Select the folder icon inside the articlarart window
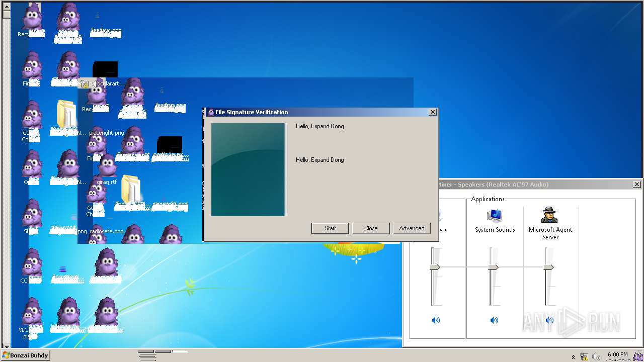644x362 pixels. click(131, 189)
